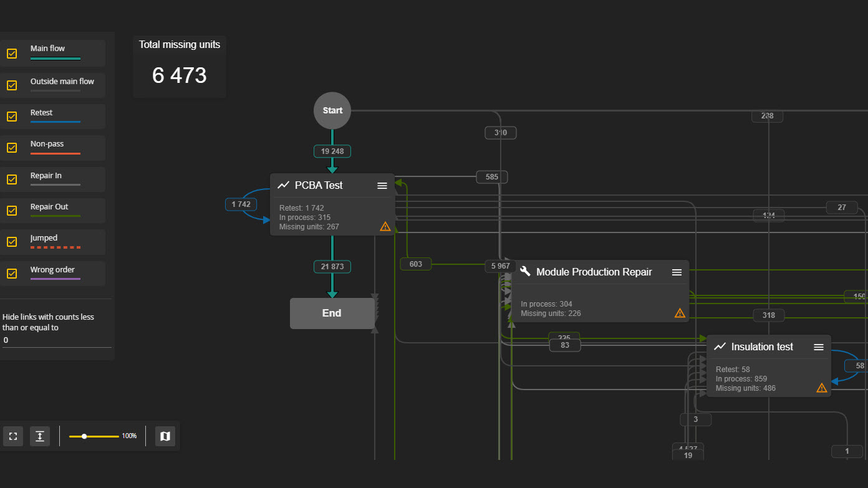This screenshot has width=868, height=488.
Task: Click the fullscreen icon in bottom toolbar
Action: point(12,436)
